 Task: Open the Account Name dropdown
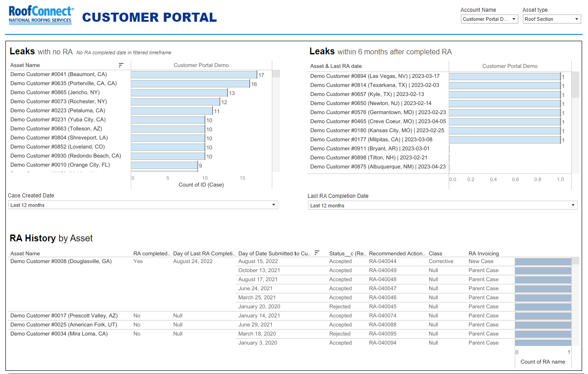click(489, 19)
